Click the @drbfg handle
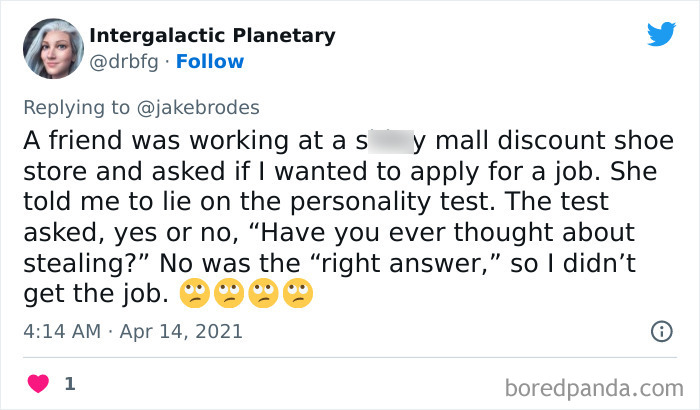 126,62
